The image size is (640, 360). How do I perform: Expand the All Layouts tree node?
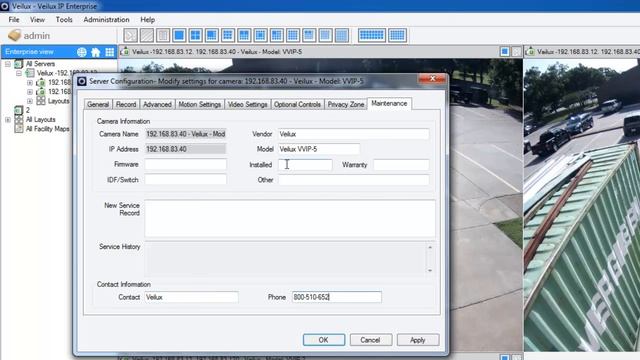point(8,120)
